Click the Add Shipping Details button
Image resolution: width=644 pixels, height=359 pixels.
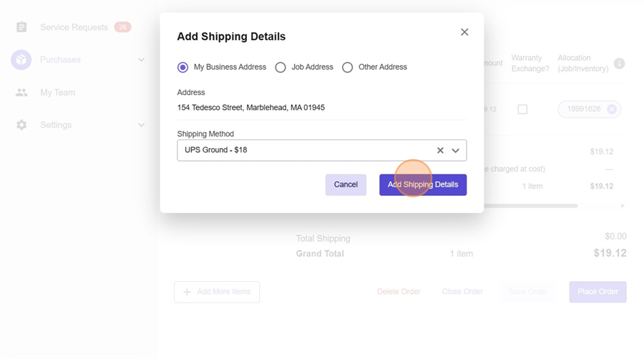click(423, 185)
